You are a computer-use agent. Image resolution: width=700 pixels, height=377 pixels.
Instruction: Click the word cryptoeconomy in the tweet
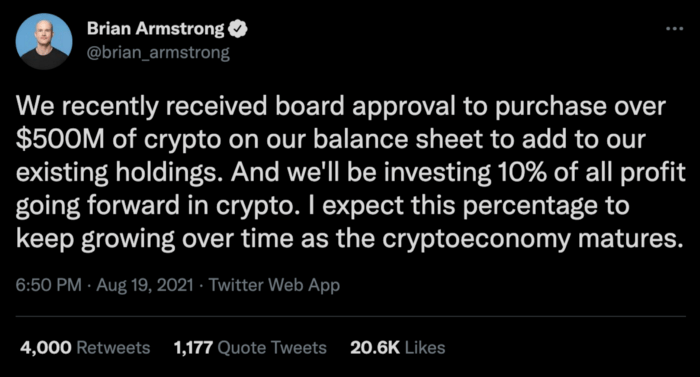coord(476,239)
